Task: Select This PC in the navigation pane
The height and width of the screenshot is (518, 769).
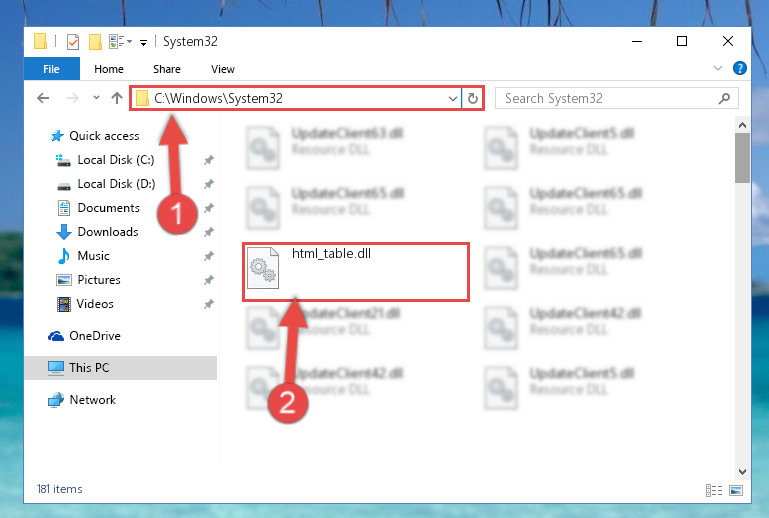Action: pyautogui.click(x=121, y=367)
